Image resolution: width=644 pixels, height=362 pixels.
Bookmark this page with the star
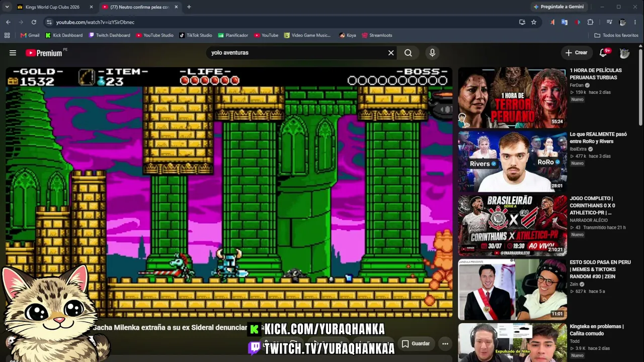click(534, 22)
